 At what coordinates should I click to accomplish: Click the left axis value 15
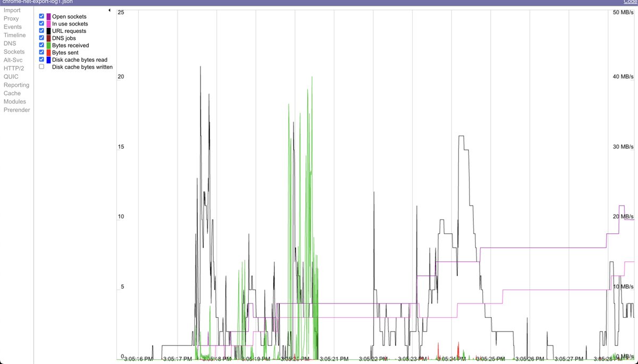(121, 147)
